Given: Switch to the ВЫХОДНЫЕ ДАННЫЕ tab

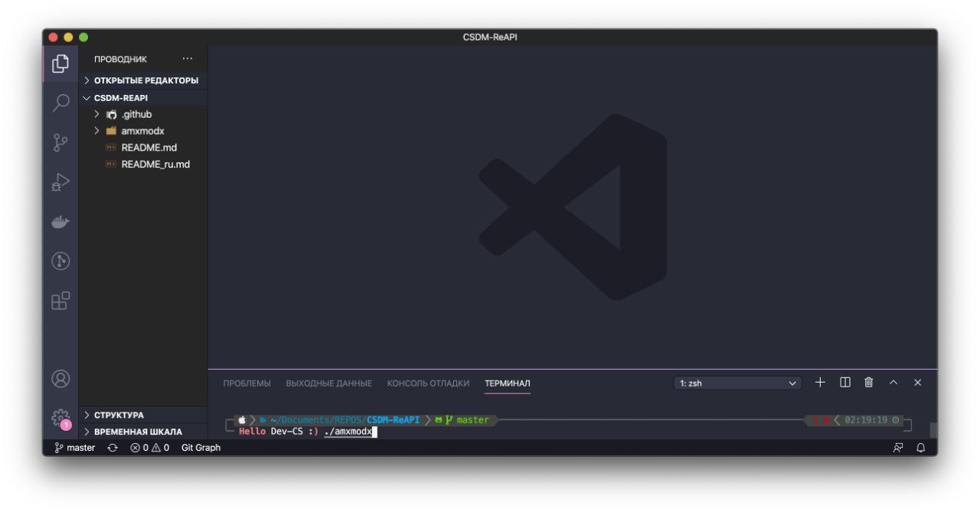Looking at the screenshot, I should [329, 383].
